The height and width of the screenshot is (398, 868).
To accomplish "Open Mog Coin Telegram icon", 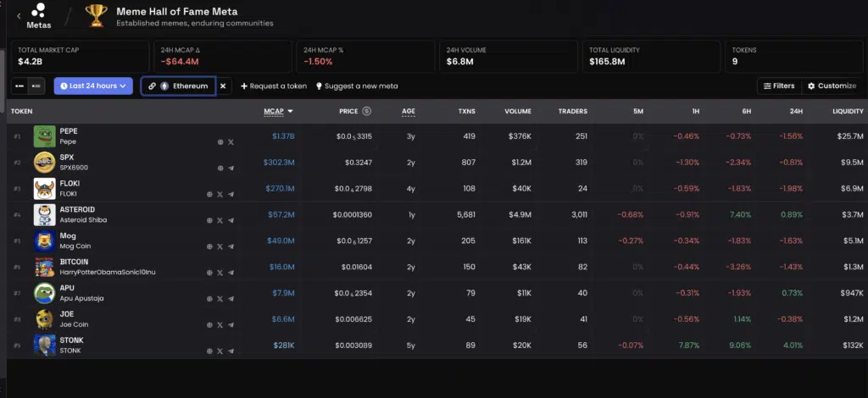I will tap(231, 246).
